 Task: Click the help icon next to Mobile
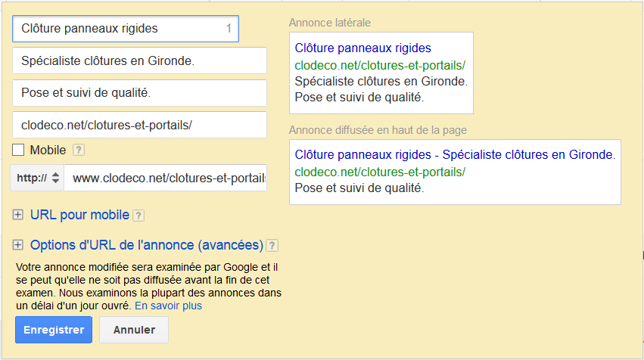click(79, 151)
